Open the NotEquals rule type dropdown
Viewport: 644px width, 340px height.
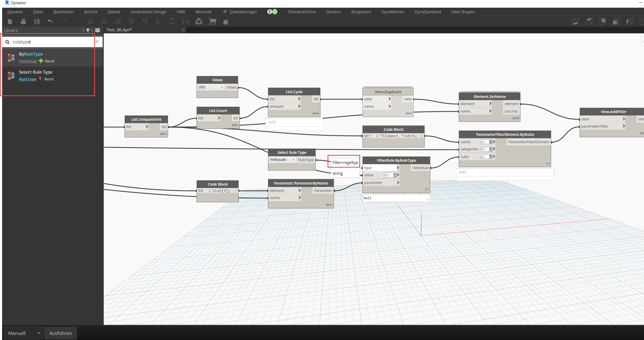click(282, 160)
